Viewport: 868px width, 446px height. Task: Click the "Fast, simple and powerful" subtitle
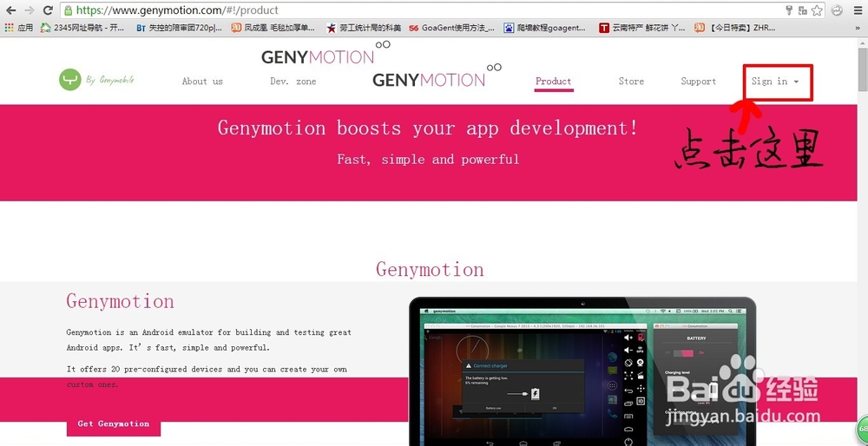[x=428, y=160]
